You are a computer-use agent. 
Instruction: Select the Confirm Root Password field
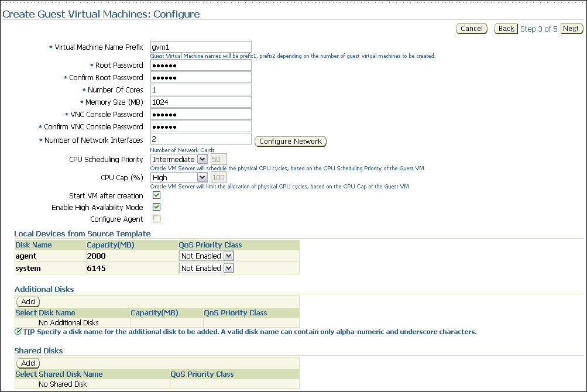click(201, 77)
